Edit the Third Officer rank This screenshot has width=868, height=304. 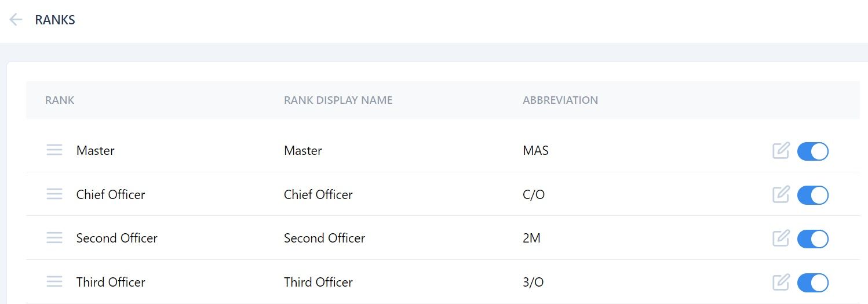point(781,282)
